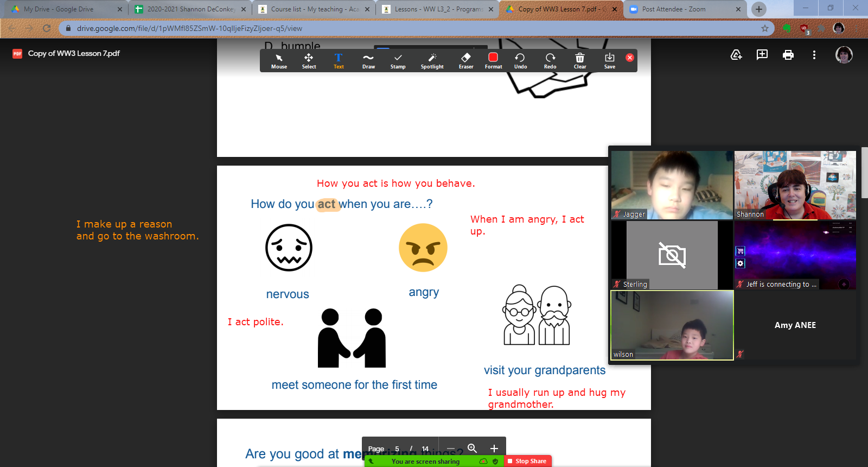Click the meet someone for the first time text
868x467 pixels.
(x=354, y=385)
